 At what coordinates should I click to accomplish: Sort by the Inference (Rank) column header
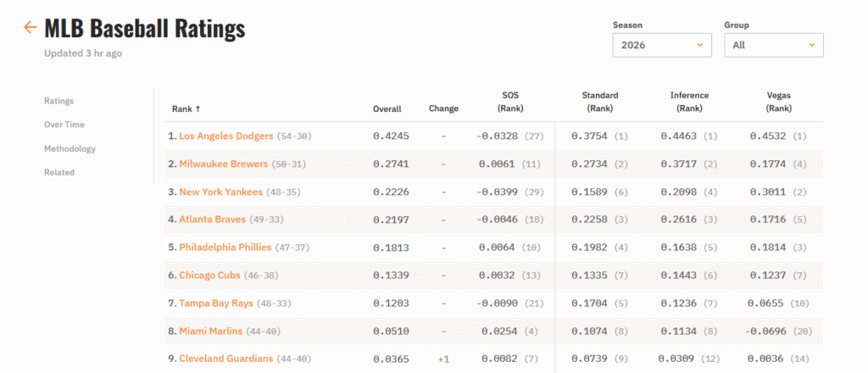coord(689,102)
